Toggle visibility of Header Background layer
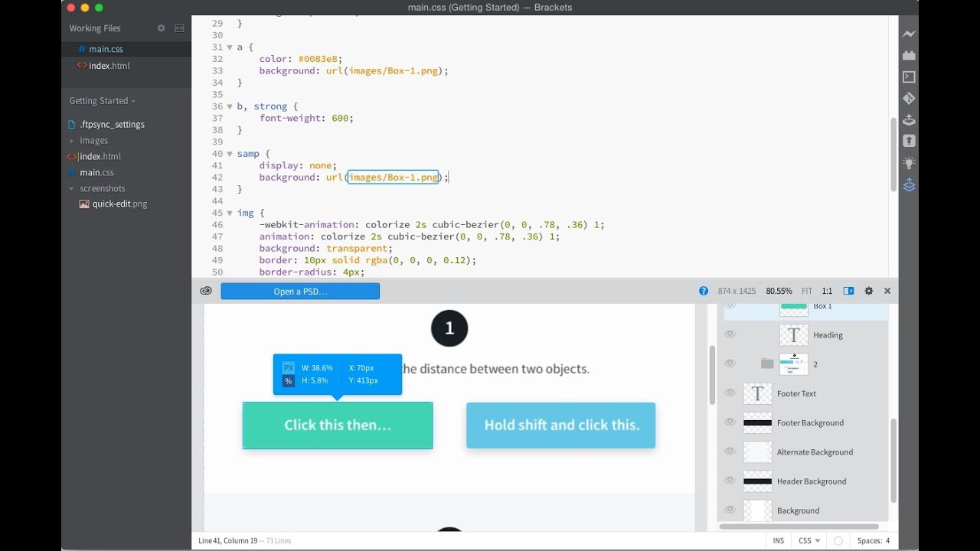Viewport: 980px width, 551px height. pos(730,481)
